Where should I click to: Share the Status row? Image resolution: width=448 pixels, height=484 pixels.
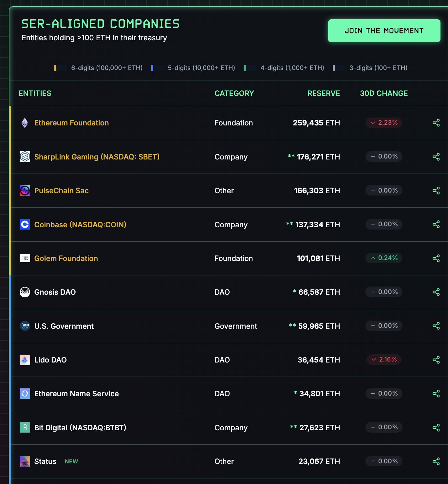[436, 461]
